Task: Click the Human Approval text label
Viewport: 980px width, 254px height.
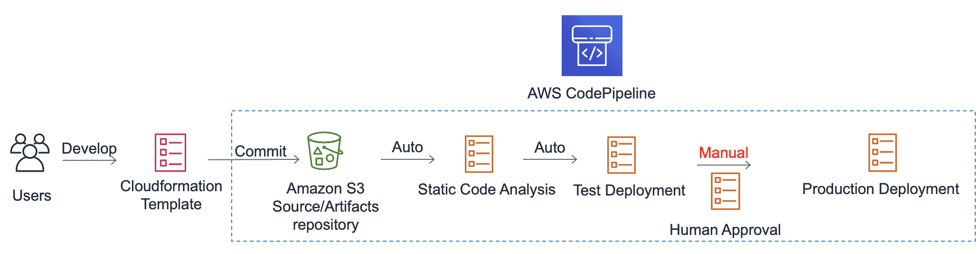Action: [x=725, y=230]
